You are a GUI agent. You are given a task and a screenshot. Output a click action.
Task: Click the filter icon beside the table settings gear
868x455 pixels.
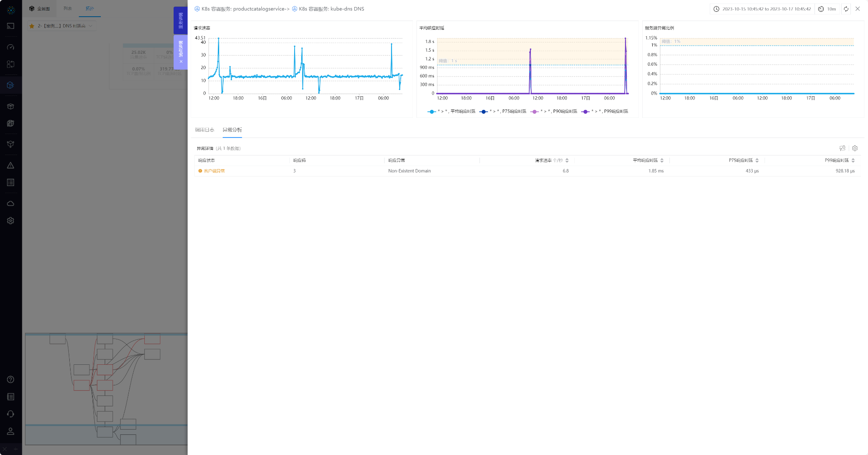842,148
